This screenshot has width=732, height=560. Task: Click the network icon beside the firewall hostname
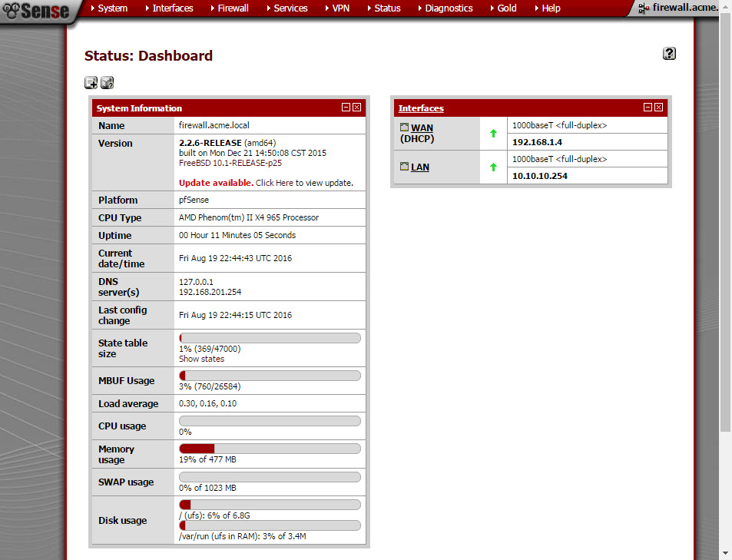644,8
